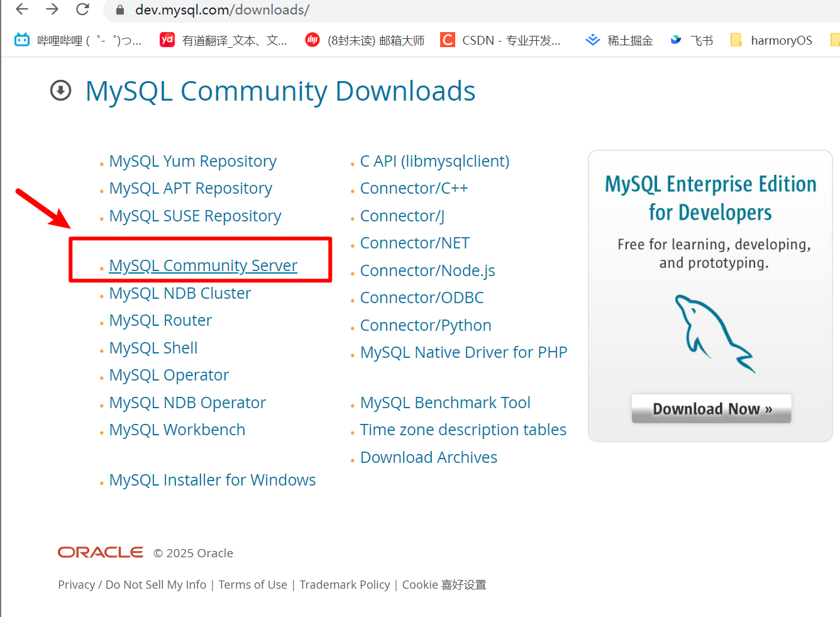Click the Oracle logo in the footer
The image size is (840, 617).
point(100,552)
